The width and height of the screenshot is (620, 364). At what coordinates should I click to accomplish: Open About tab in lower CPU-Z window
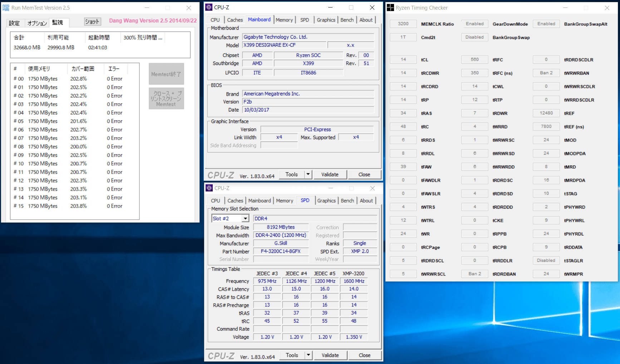(366, 201)
